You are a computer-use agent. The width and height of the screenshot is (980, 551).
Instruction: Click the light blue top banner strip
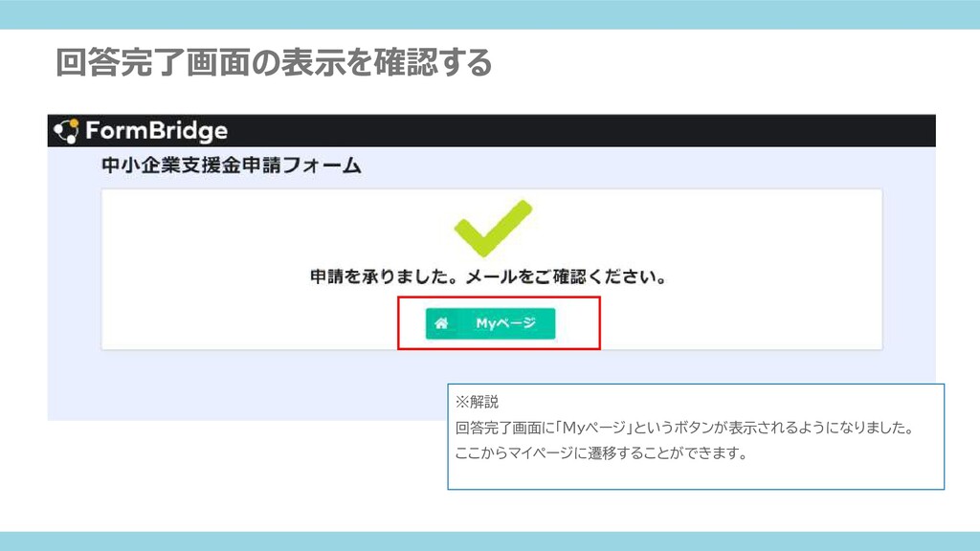[490, 14]
